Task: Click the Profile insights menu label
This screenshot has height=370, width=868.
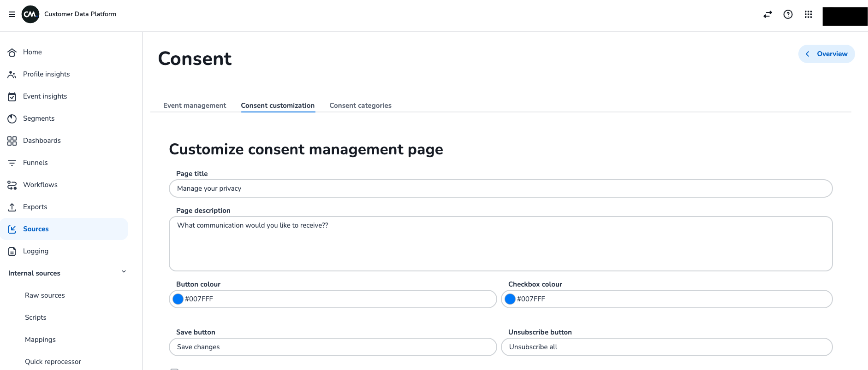Action: 47,74
